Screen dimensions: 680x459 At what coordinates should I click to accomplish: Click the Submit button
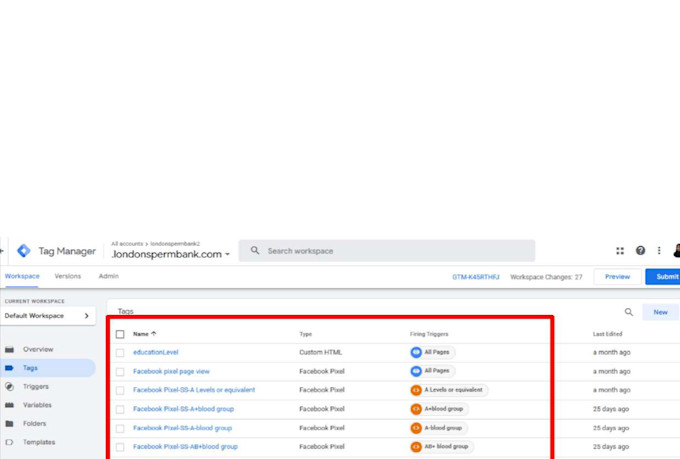(x=664, y=276)
